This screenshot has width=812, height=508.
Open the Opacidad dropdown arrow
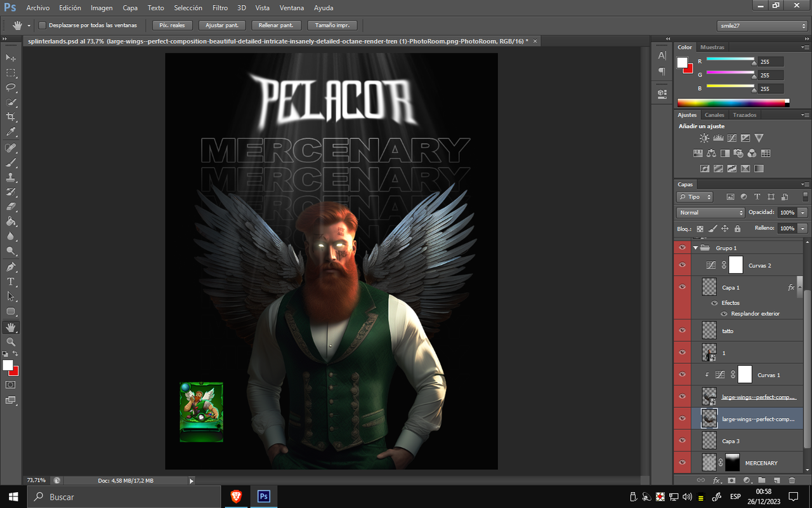coord(803,213)
